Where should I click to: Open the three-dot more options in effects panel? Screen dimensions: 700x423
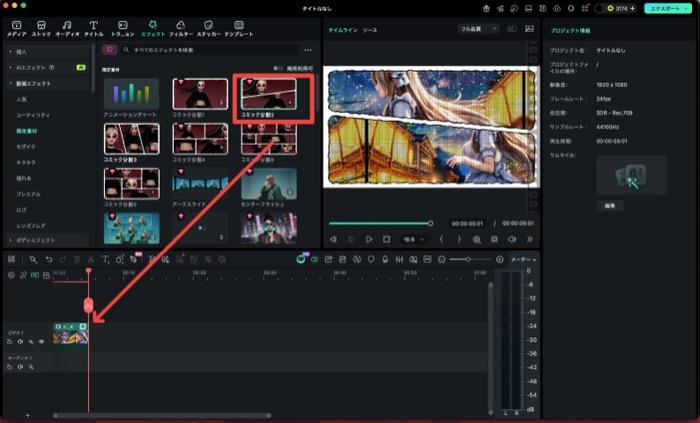[x=308, y=50]
